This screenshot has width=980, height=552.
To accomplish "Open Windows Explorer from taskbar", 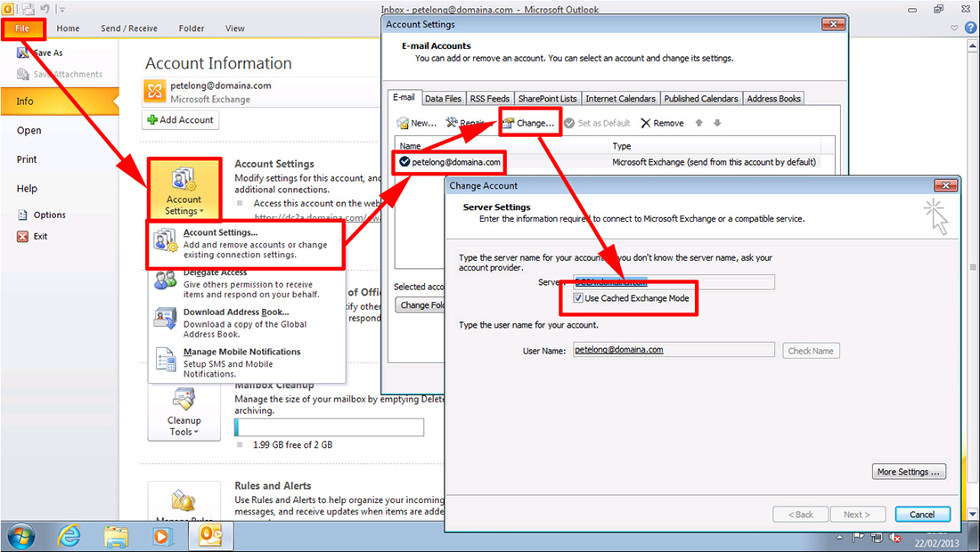I will tap(116, 536).
